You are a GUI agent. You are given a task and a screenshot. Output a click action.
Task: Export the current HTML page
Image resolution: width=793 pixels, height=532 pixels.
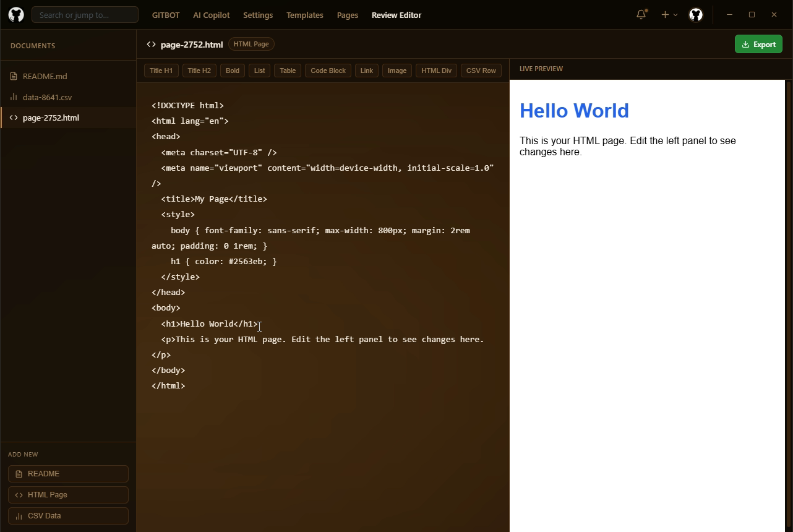(758, 44)
